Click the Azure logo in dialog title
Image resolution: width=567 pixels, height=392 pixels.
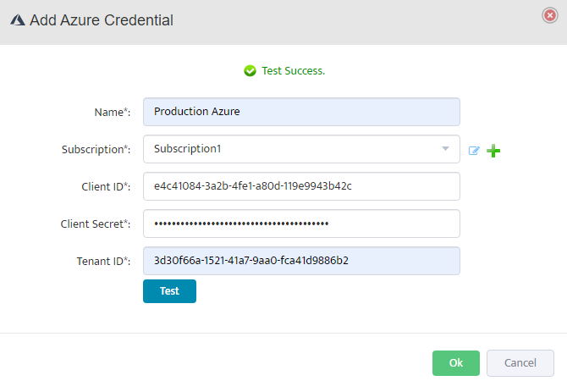[x=17, y=20]
